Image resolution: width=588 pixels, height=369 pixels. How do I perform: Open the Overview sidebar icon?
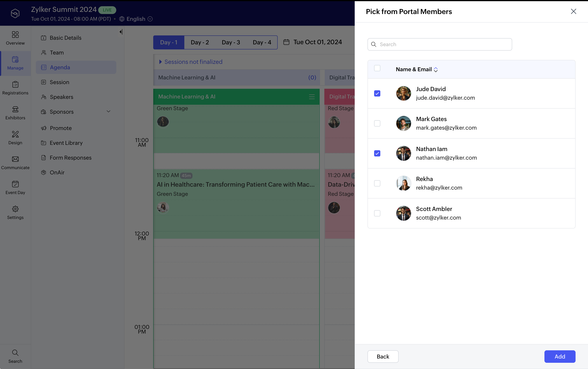(x=15, y=38)
